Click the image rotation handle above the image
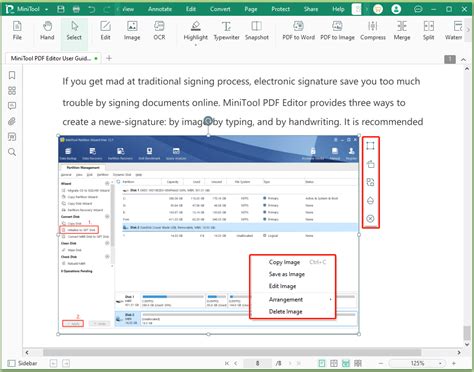 tap(208, 121)
